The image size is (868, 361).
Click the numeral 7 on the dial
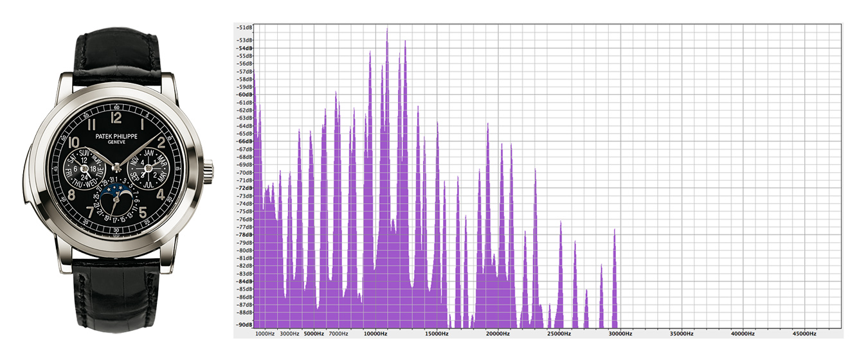click(89, 213)
